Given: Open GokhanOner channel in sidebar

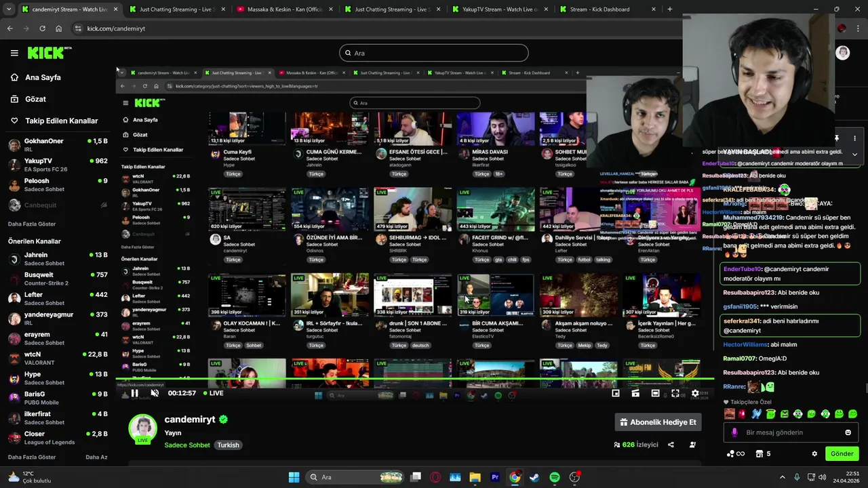Looking at the screenshot, I should [58, 145].
